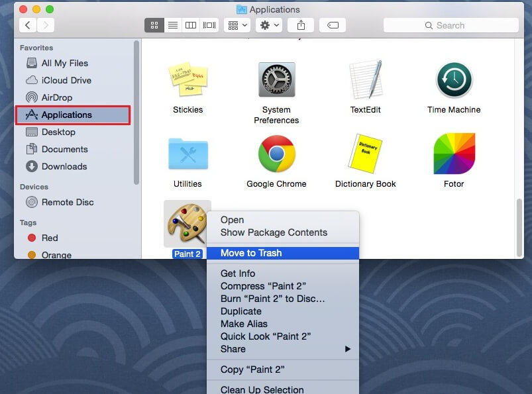Enable Cover Flow view

[208, 25]
